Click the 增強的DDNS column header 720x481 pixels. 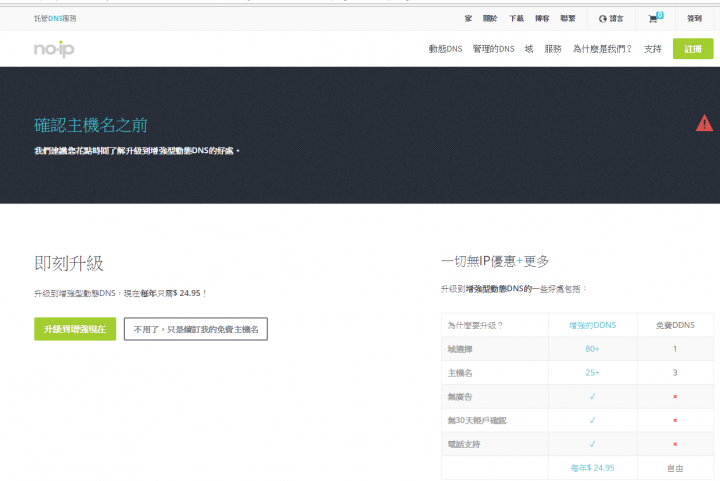point(592,325)
